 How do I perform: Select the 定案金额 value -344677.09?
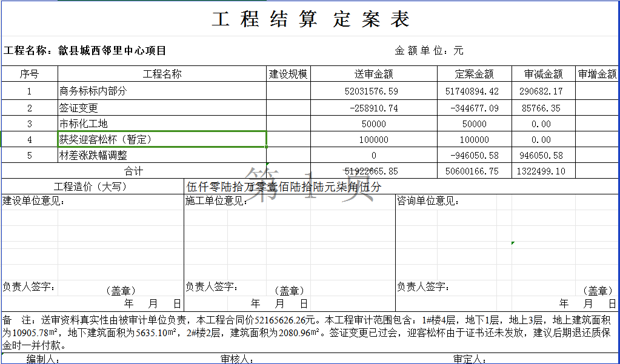pyautogui.click(x=474, y=108)
